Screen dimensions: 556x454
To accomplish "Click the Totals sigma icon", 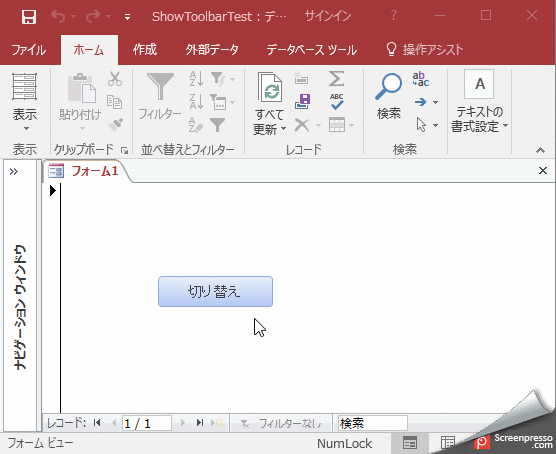I will click(x=337, y=78).
